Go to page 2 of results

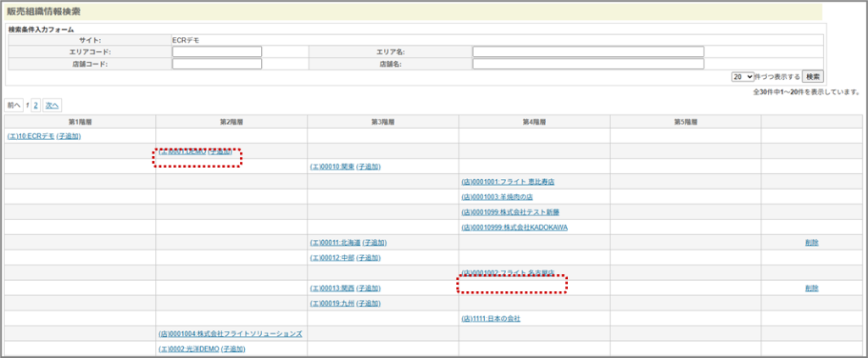[36, 105]
